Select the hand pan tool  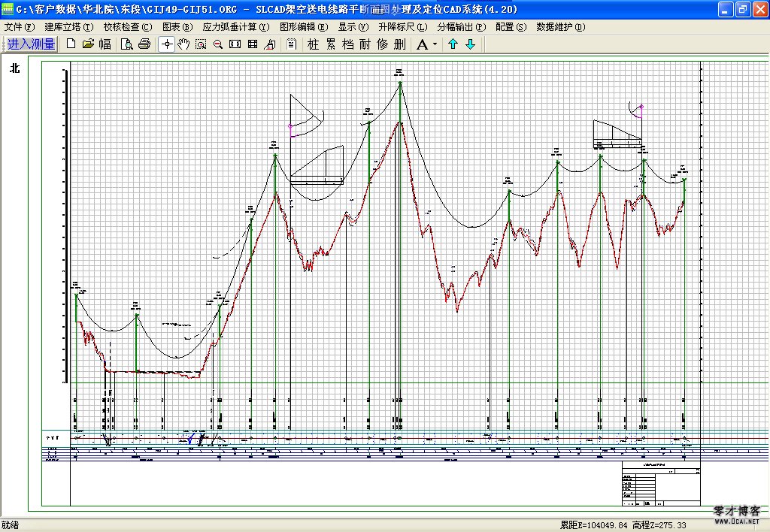pos(183,44)
